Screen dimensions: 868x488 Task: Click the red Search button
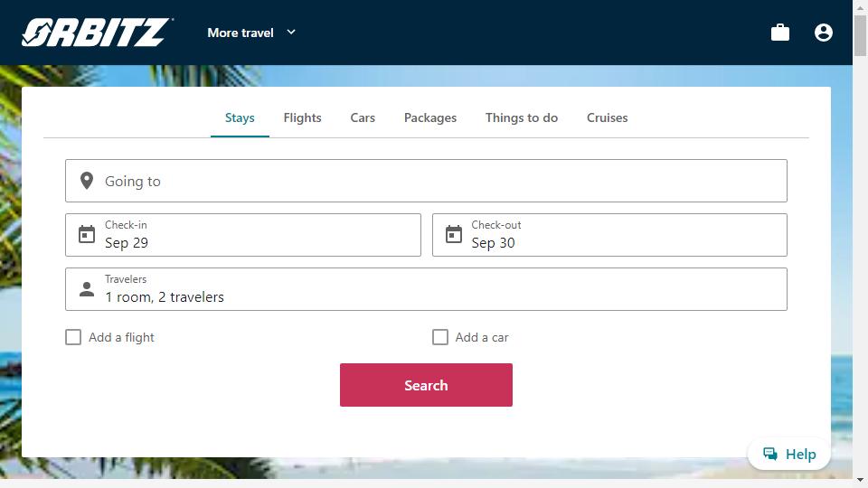click(x=426, y=385)
